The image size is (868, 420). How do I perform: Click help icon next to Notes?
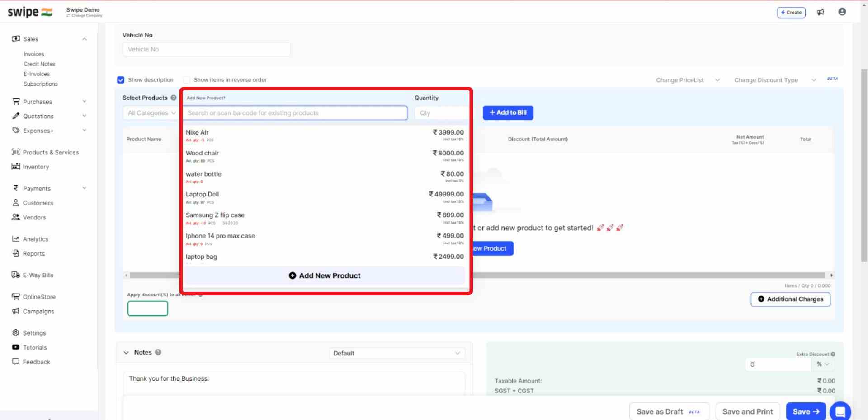[x=158, y=352]
